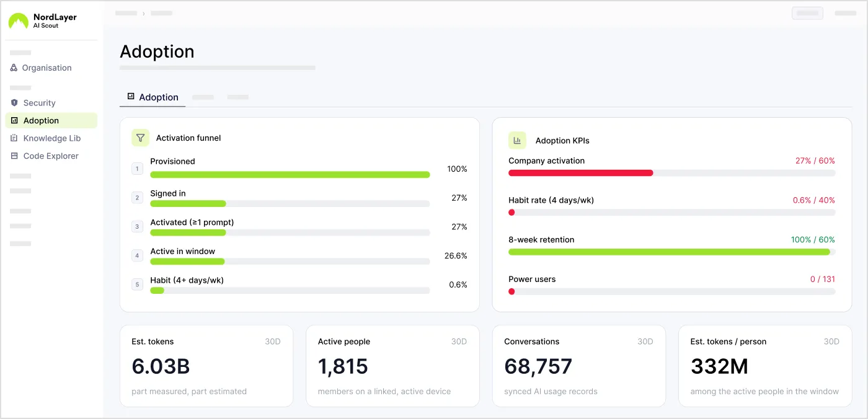Viewport: 868px width, 419px height.
Task: Click the Knowledge Lib sidebar icon
Action: pyautogui.click(x=14, y=138)
